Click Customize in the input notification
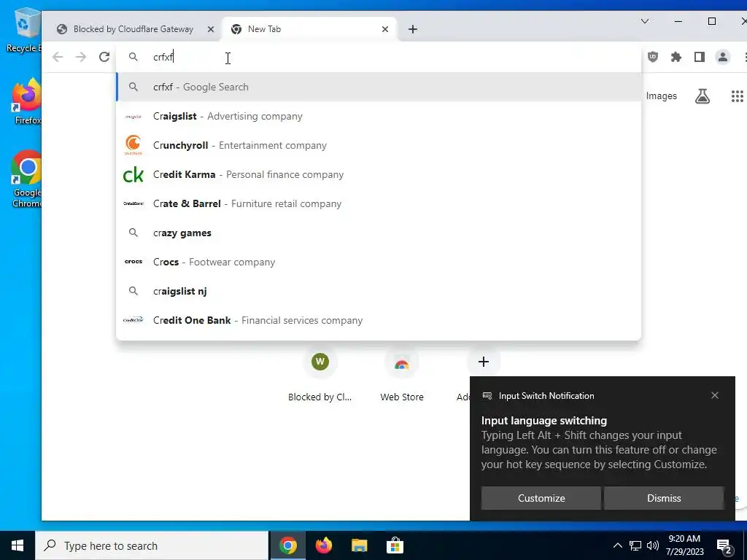The width and height of the screenshot is (747, 560). pos(541,498)
